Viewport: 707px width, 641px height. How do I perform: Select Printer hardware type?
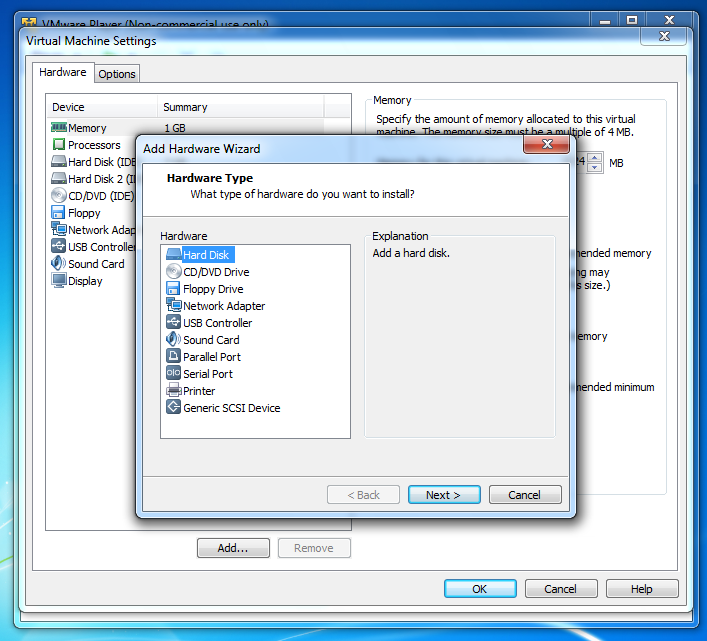[199, 391]
